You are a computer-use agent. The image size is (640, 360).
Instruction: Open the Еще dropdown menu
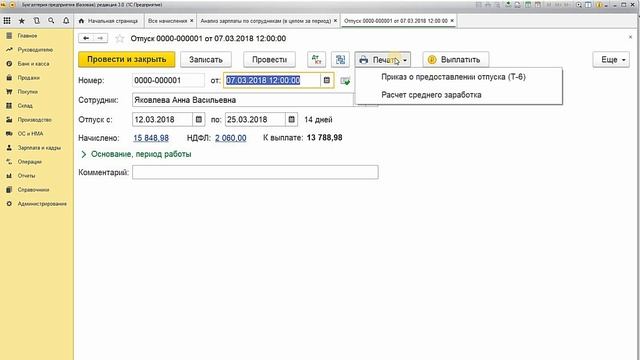(x=611, y=60)
